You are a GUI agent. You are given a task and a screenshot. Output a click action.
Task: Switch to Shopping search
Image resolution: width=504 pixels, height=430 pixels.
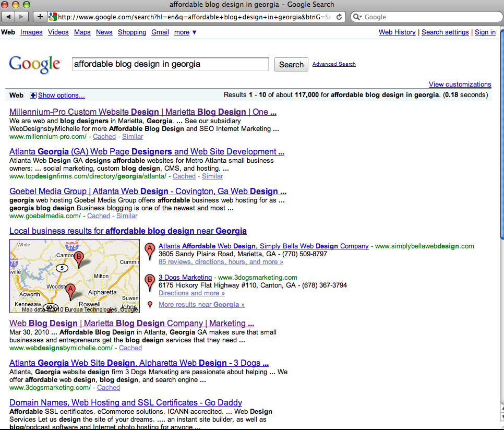click(x=132, y=32)
